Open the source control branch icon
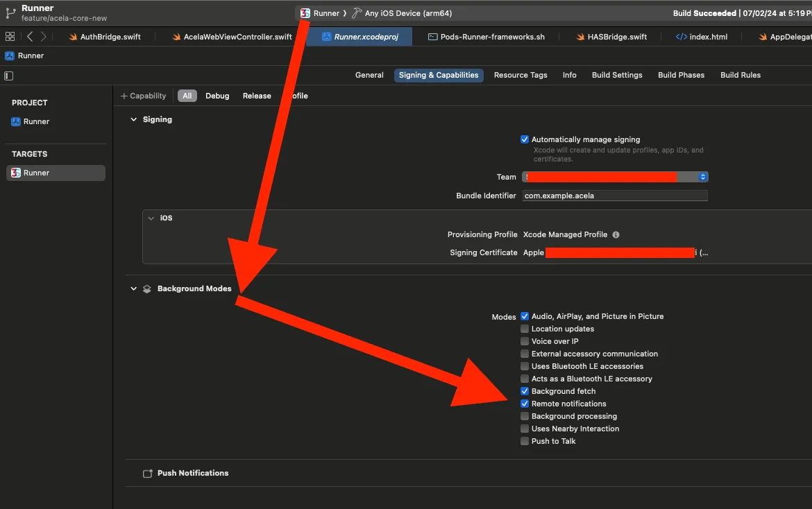Screen dimensions: 812x509 (10, 13)
